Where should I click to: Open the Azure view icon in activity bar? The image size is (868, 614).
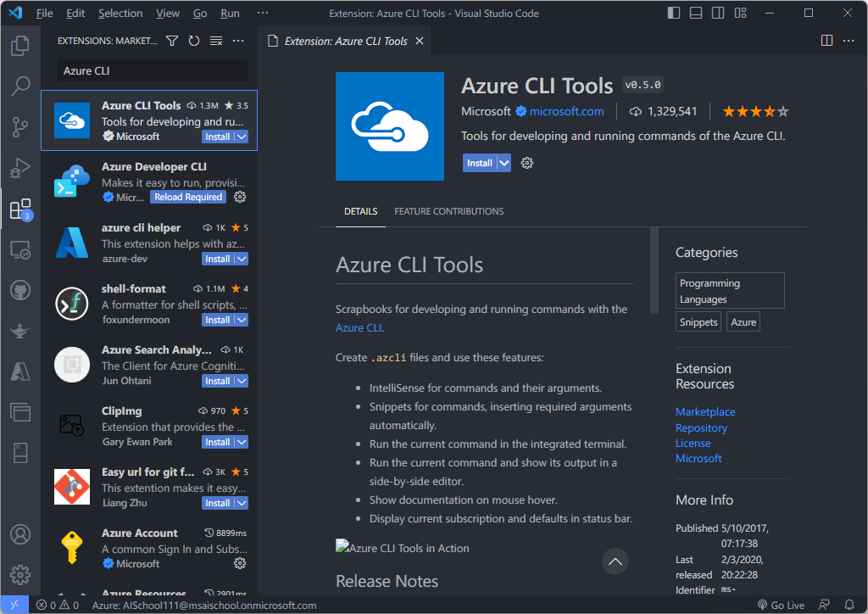[20, 372]
